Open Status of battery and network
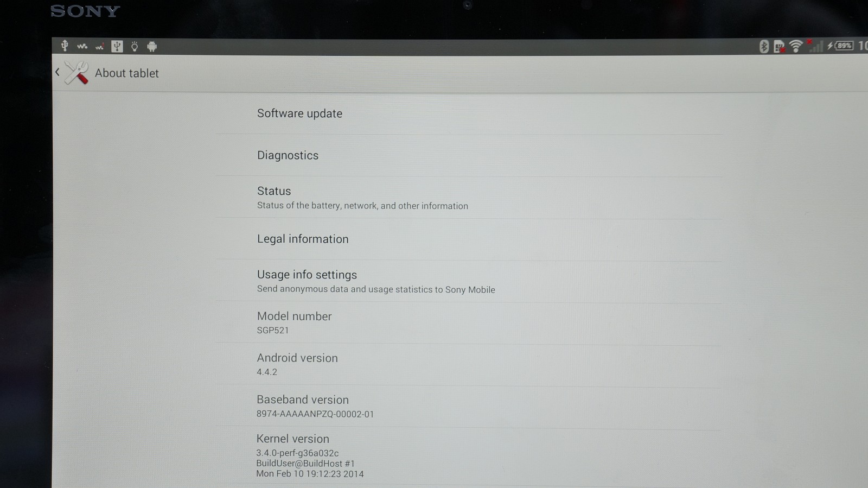 tap(362, 198)
